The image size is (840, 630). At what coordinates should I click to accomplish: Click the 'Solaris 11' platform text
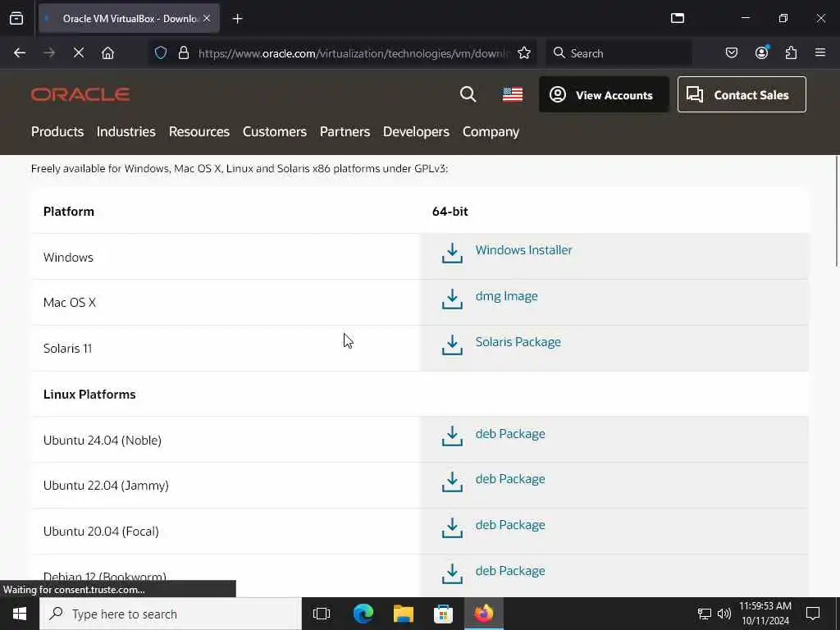tap(67, 348)
